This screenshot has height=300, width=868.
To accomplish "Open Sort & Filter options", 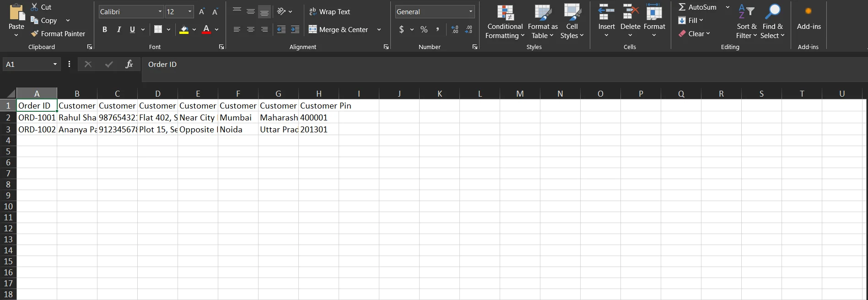I will point(746,22).
